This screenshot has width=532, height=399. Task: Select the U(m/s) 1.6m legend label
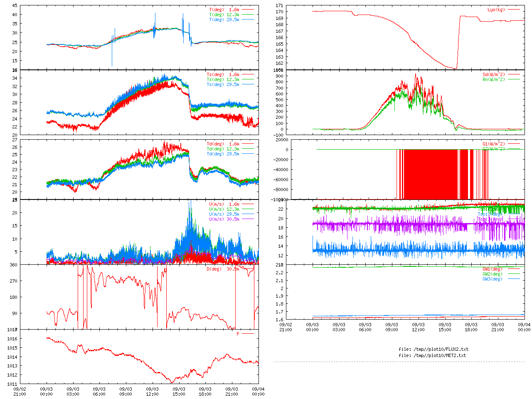tap(224, 204)
